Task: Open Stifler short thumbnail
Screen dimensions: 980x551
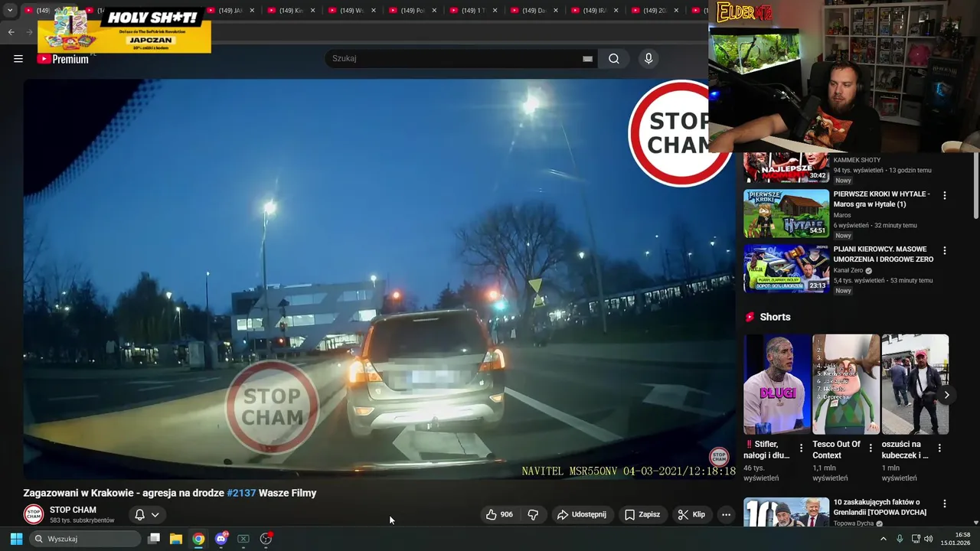Action: [x=776, y=384]
